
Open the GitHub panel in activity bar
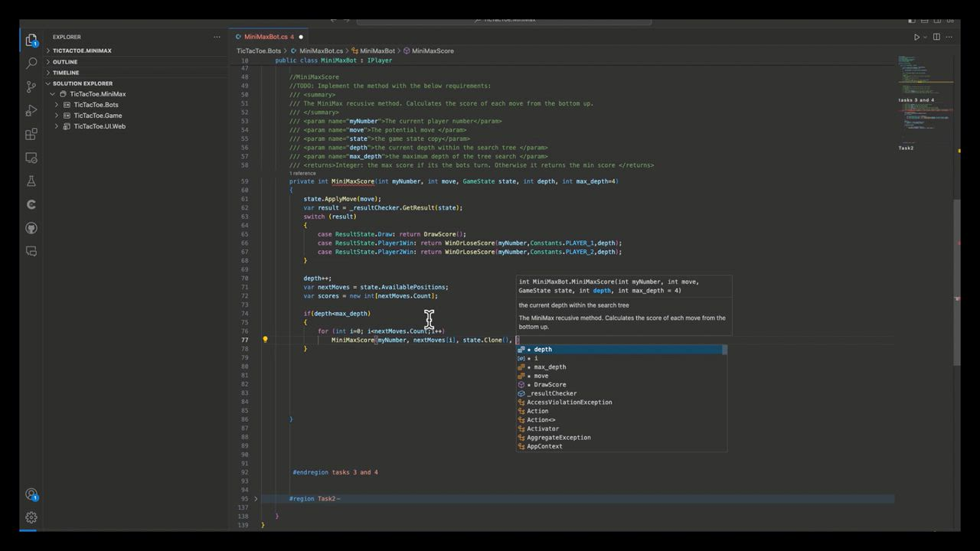[x=31, y=228]
